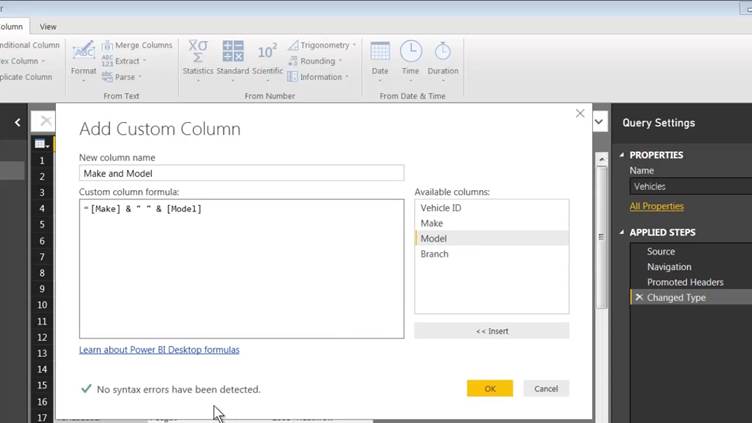Select row 10 header in grid

(x=42, y=305)
